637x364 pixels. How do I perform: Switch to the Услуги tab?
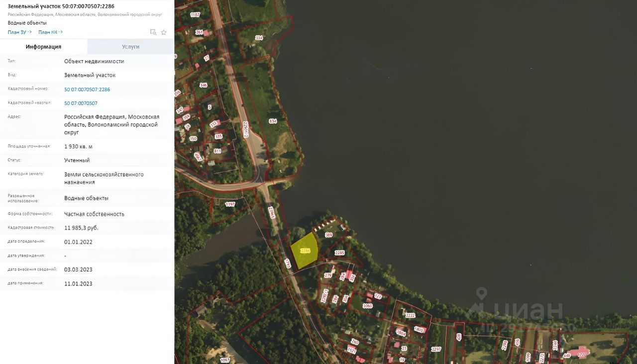point(131,47)
